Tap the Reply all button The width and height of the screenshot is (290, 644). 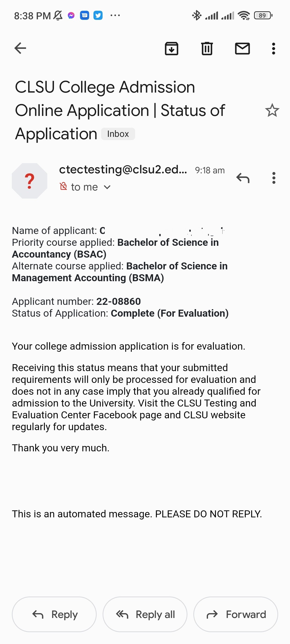(x=145, y=614)
